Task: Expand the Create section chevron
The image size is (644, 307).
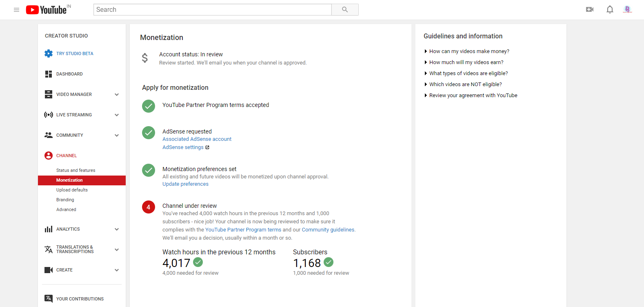Action: point(117,270)
